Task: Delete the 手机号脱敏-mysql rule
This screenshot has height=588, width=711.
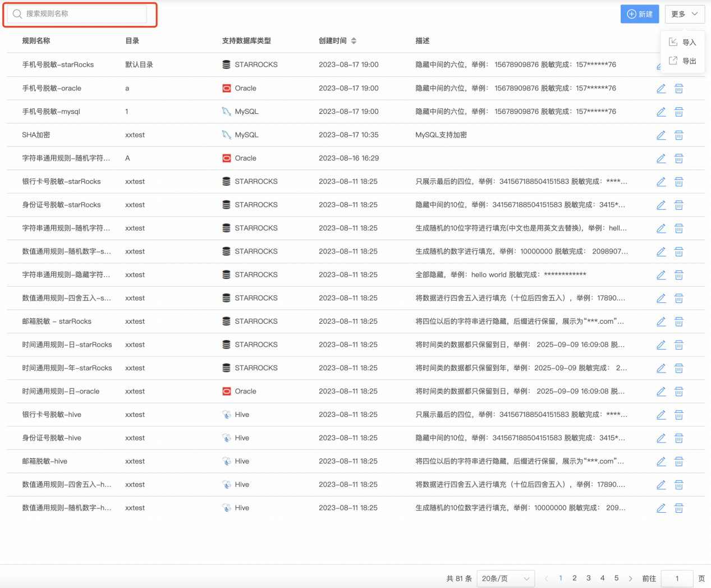Action: click(x=678, y=112)
